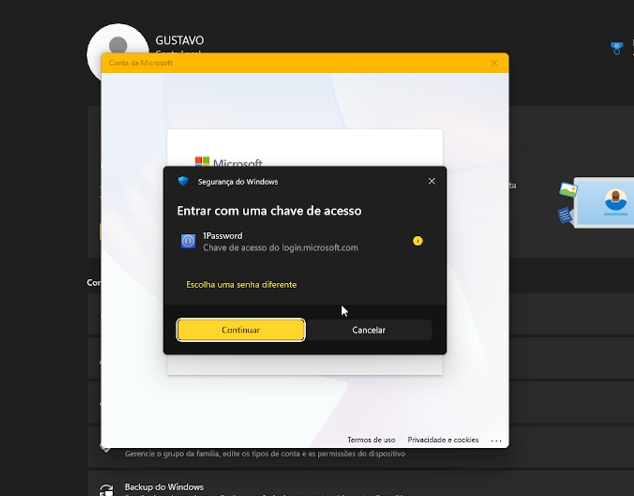Click the GUSTAVO account name
The width and height of the screenshot is (634, 496).
[x=180, y=40]
